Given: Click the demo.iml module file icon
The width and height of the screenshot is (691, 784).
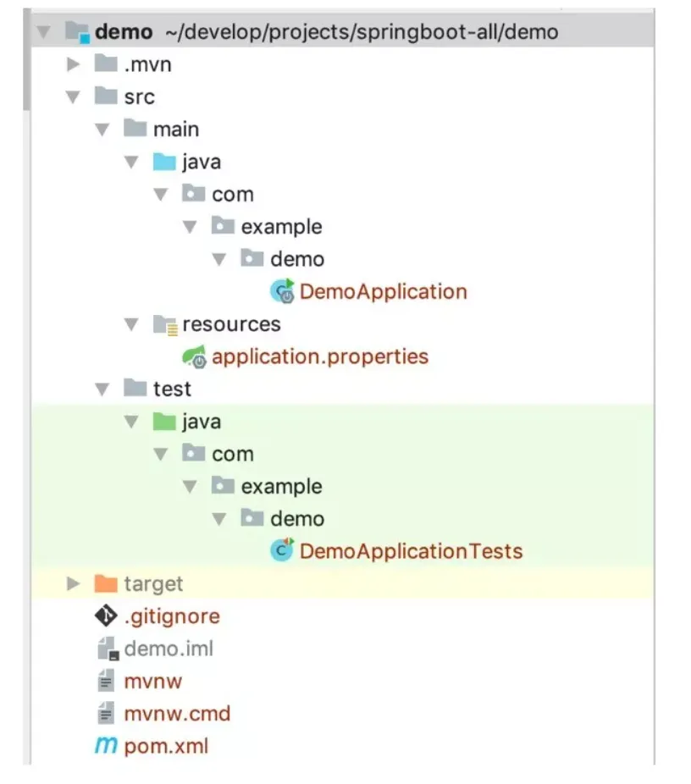Looking at the screenshot, I should (x=106, y=649).
